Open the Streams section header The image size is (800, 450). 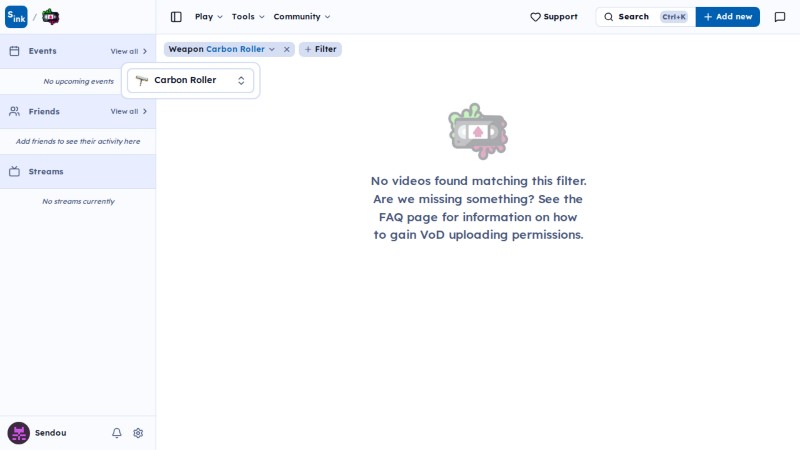tap(78, 171)
